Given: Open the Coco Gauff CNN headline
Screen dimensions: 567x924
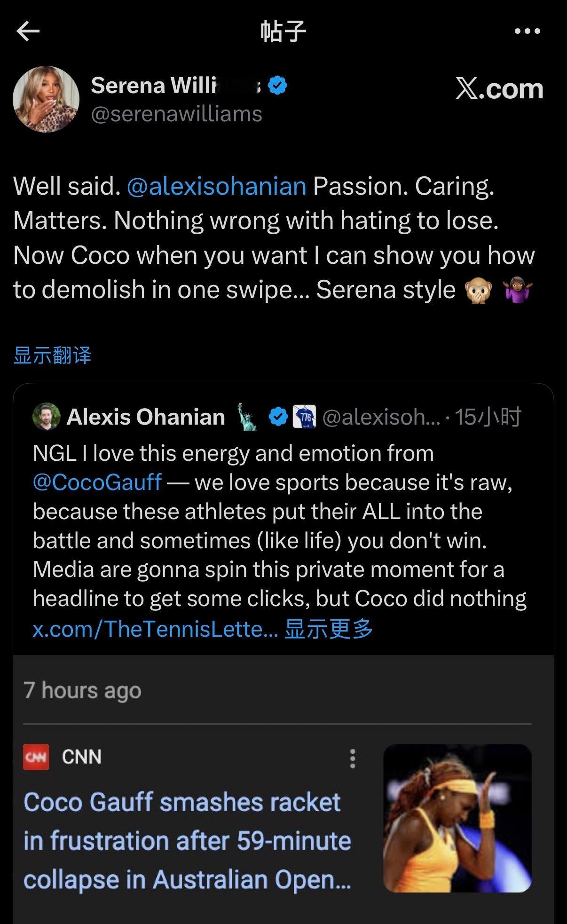Looking at the screenshot, I should coord(187,840).
